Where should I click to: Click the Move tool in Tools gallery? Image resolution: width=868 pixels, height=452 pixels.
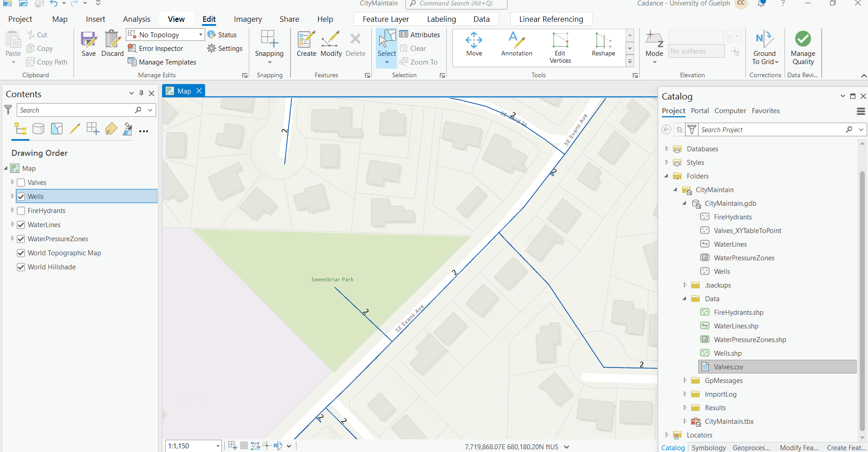coord(473,45)
